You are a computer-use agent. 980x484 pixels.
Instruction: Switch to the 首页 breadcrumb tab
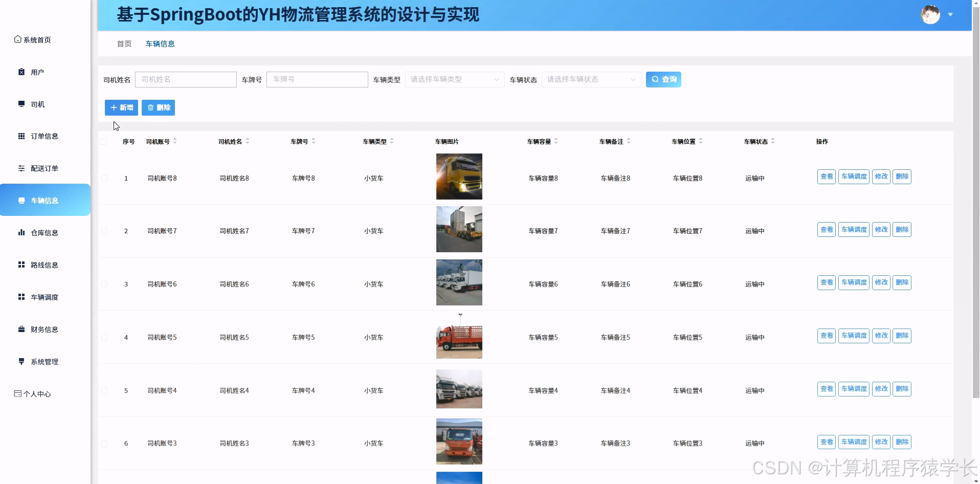coord(123,43)
